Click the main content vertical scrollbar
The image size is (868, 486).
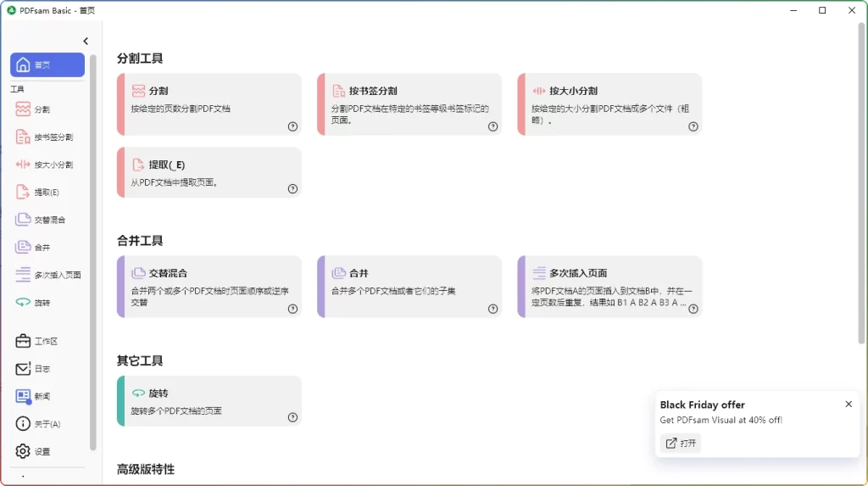[861, 184]
